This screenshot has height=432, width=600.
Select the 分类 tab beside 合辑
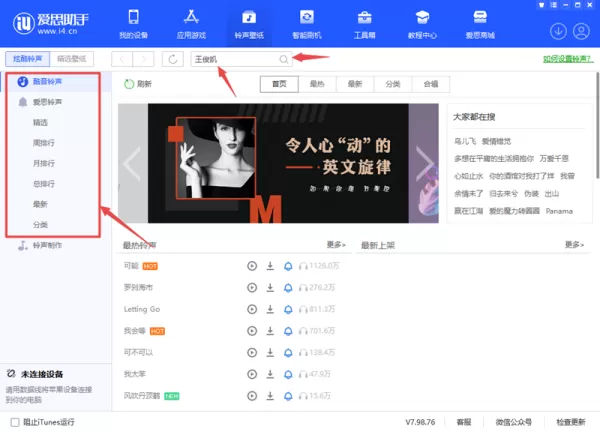(393, 84)
